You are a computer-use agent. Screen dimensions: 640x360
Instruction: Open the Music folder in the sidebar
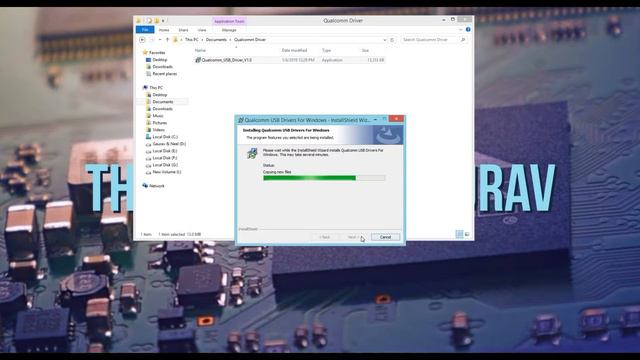(158, 116)
